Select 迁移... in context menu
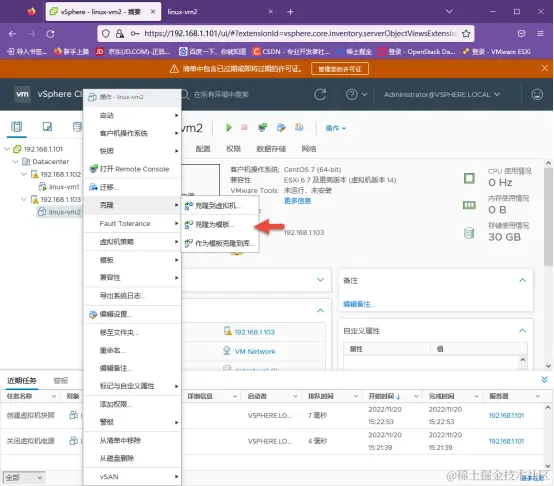 pos(132,187)
